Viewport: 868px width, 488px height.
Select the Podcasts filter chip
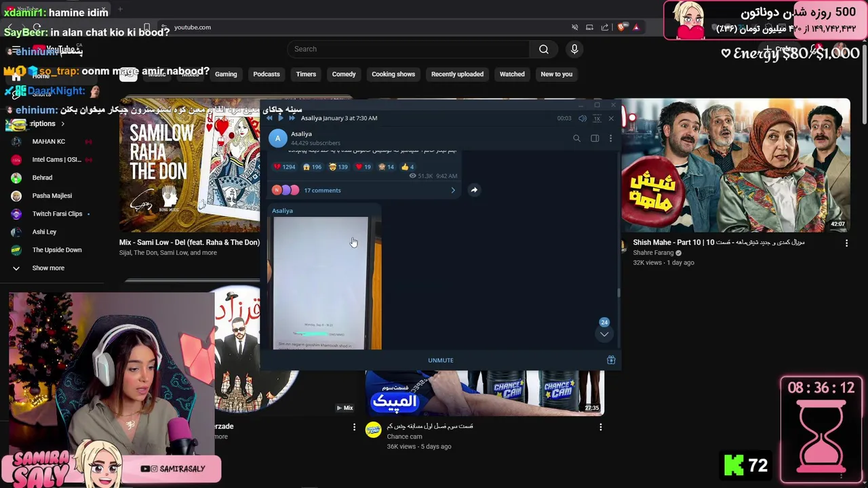point(267,74)
